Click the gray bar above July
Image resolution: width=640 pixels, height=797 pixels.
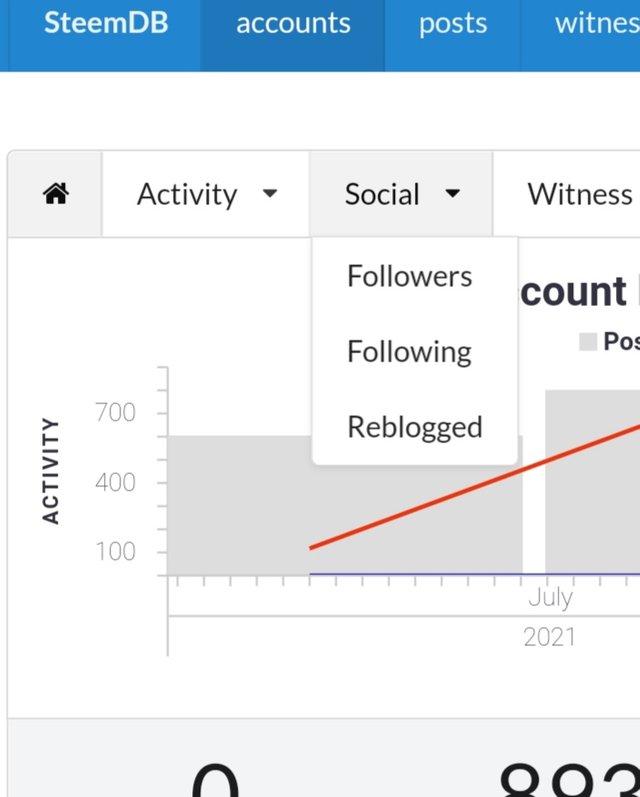click(x=593, y=482)
